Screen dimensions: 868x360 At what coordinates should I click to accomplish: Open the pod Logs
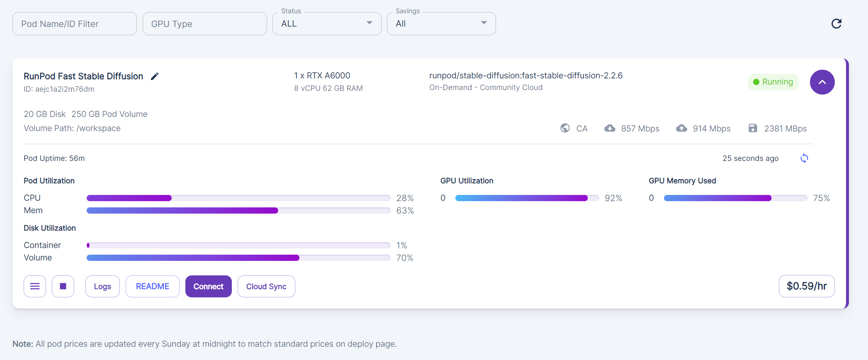[x=102, y=286]
